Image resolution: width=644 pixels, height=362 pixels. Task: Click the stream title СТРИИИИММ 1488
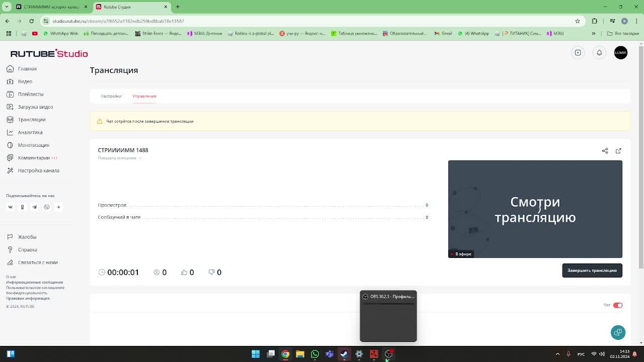123,150
